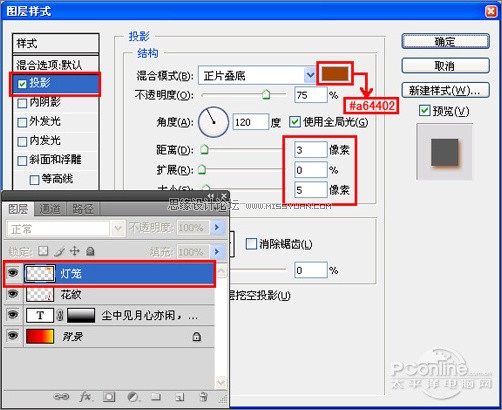Delete the layer using the trash icon
The height and width of the screenshot is (410, 502).
[x=203, y=397]
